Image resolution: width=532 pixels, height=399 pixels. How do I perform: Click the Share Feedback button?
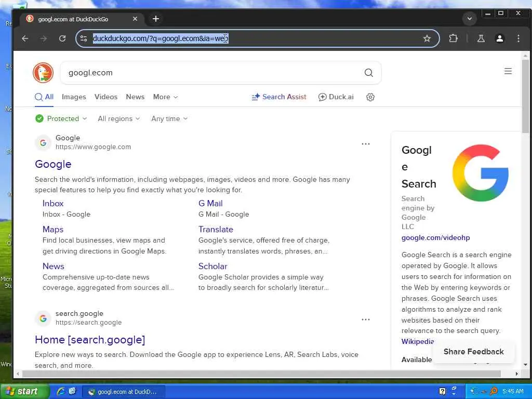click(x=474, y=352)
